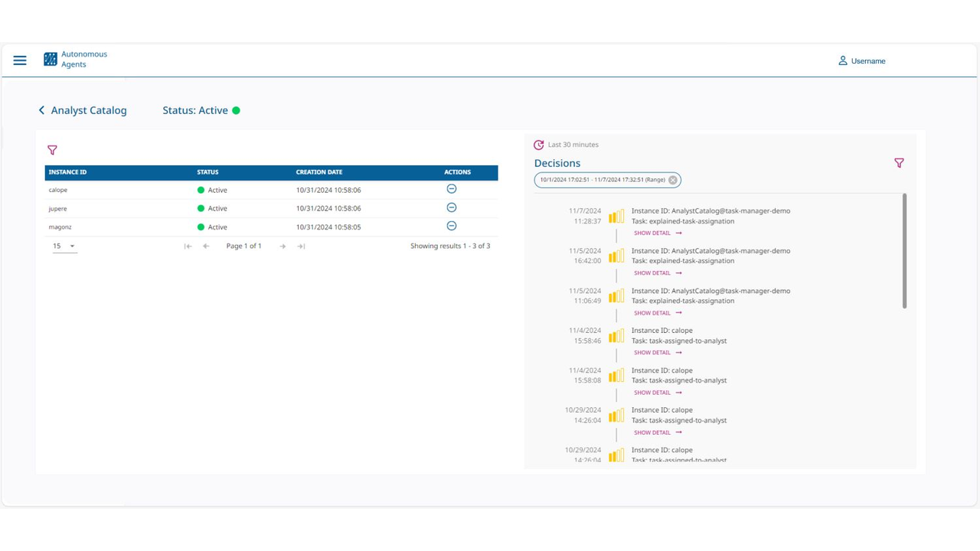Show detail for the 11/7/2024 11:28:37 decision
980x551 pixels.
point(658,233)
